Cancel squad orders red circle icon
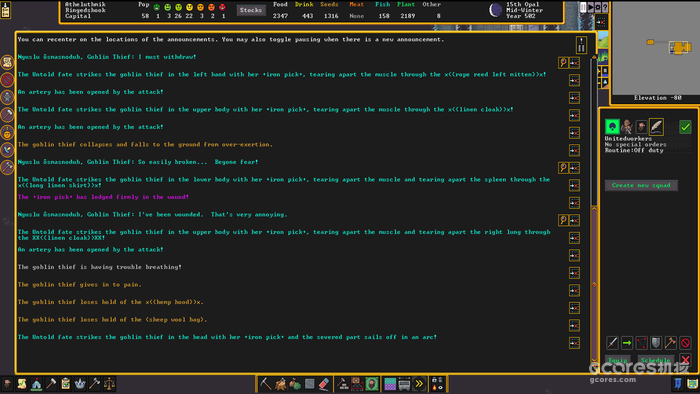Screen dimensions: 700x394 pos(685,343)
